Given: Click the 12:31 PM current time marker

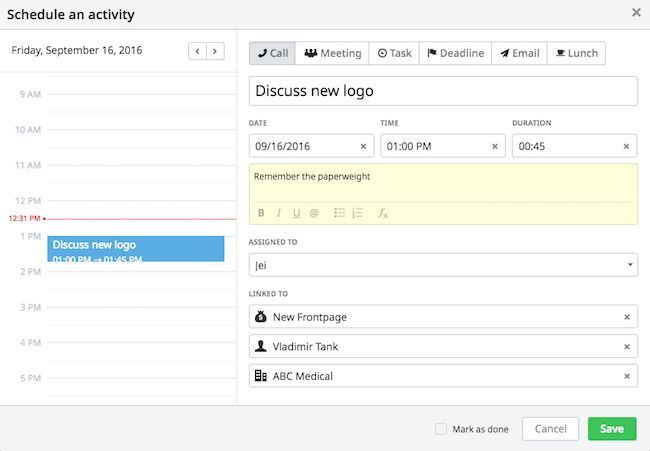Looking at the screenshot, I should [x=27, y=218].
